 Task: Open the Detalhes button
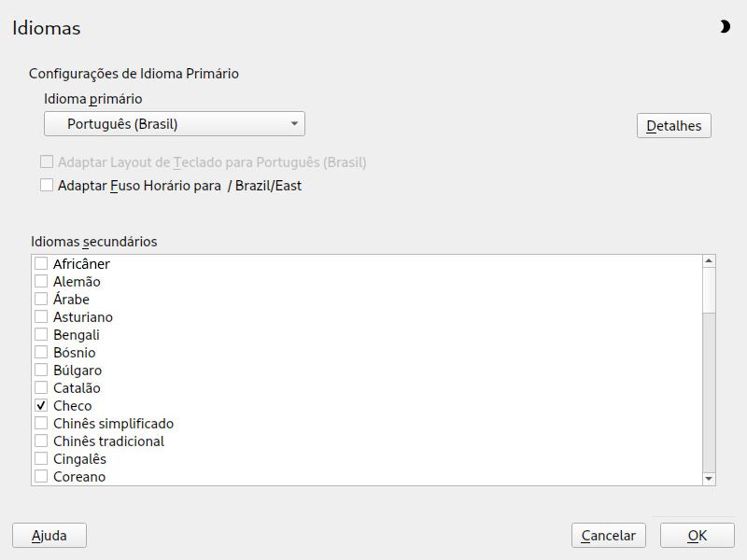(673, 126)
